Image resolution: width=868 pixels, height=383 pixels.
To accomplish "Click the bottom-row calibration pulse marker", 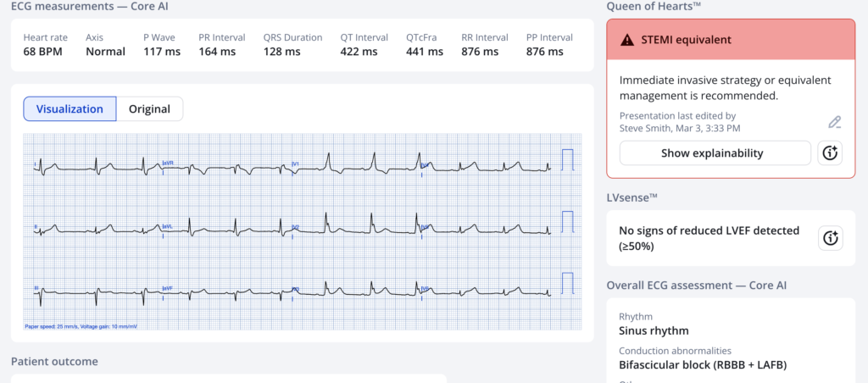I will pos(567,284).
